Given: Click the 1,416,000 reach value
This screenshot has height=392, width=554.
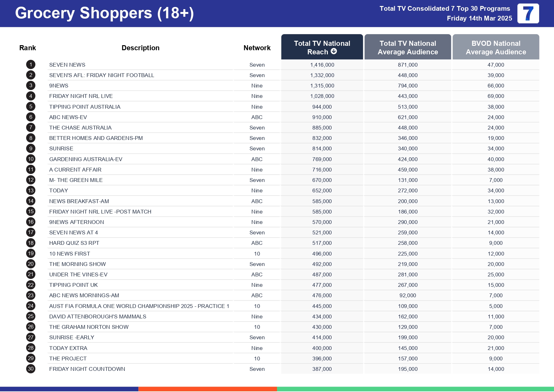Looking at the screenshot, I should tap(322, 65).
